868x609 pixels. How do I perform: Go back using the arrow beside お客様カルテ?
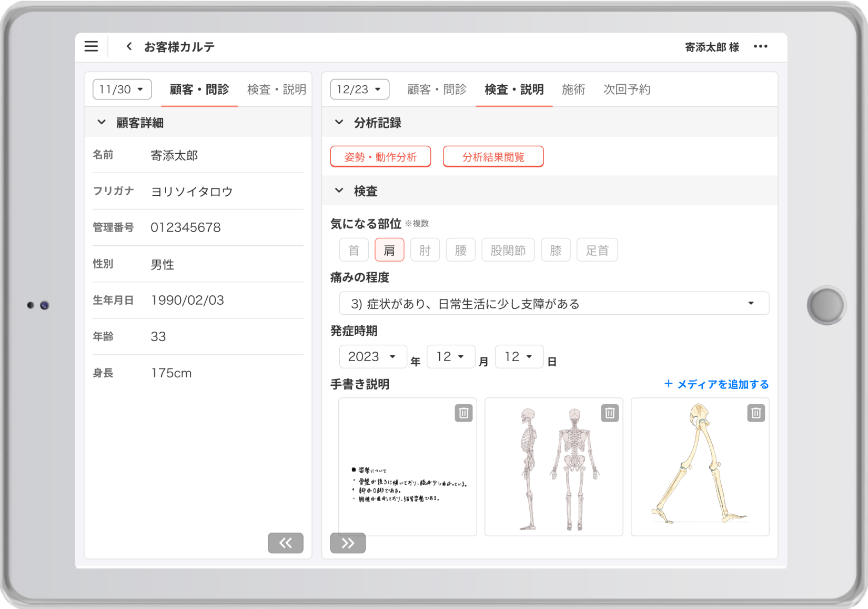click(129, 46)
